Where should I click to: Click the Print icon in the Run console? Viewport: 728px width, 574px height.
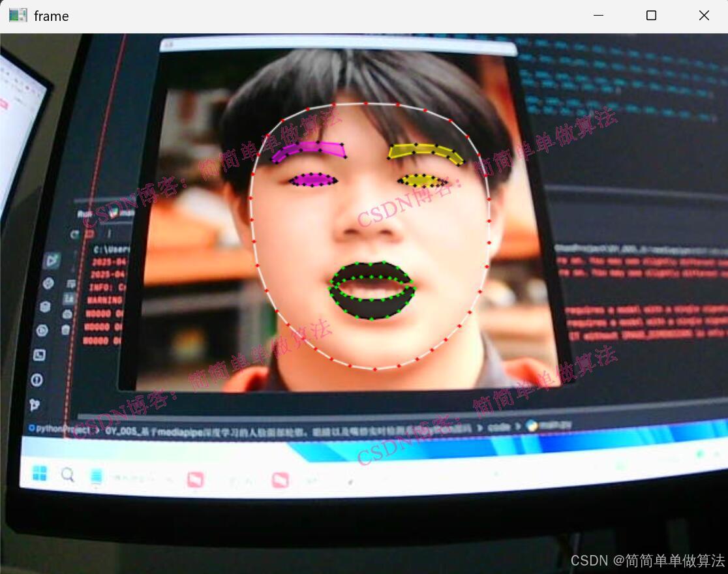click(67, 314)
